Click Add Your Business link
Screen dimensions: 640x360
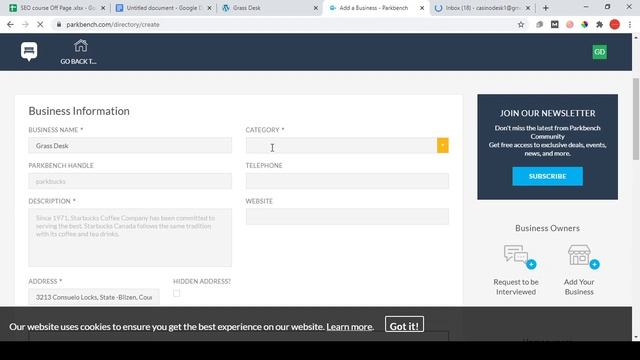(x=579, y=287)
